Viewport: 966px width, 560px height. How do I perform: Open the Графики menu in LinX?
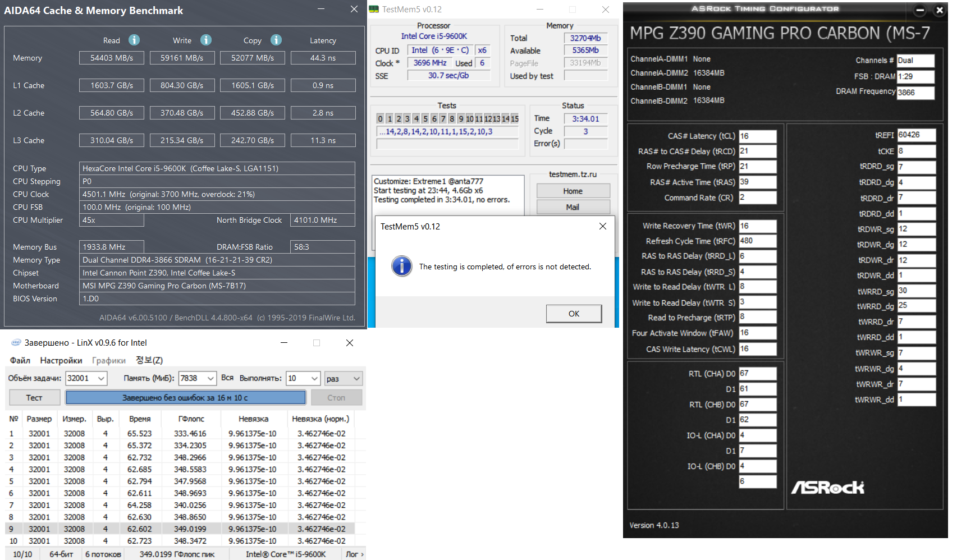[109, 360]
